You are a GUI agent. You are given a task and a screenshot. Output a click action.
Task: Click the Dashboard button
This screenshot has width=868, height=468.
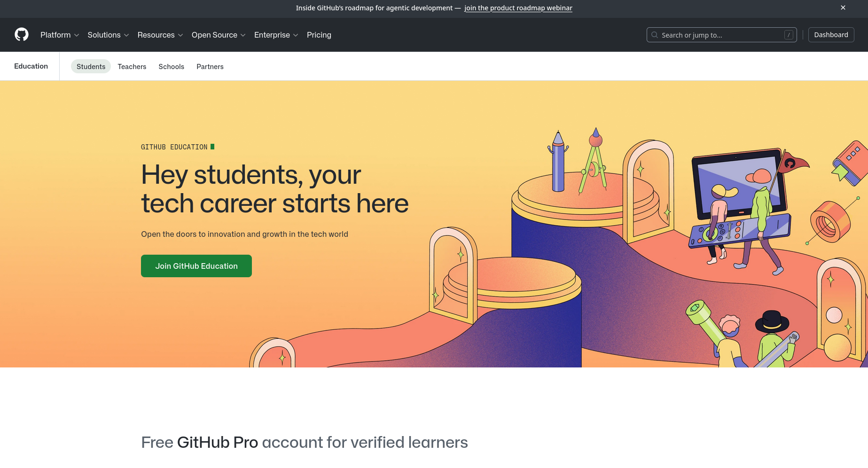pos(831,34)
